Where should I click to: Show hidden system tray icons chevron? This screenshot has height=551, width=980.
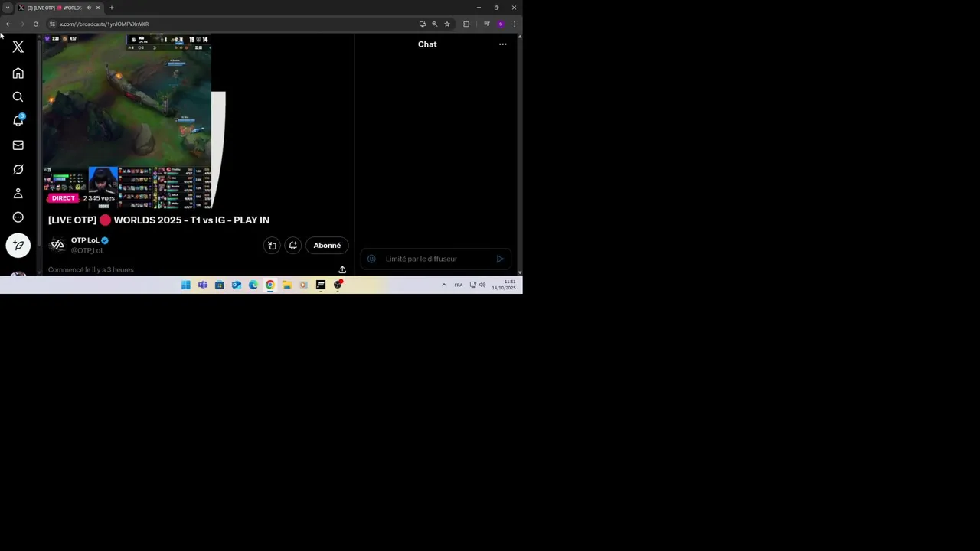click(x=443, y=285)
